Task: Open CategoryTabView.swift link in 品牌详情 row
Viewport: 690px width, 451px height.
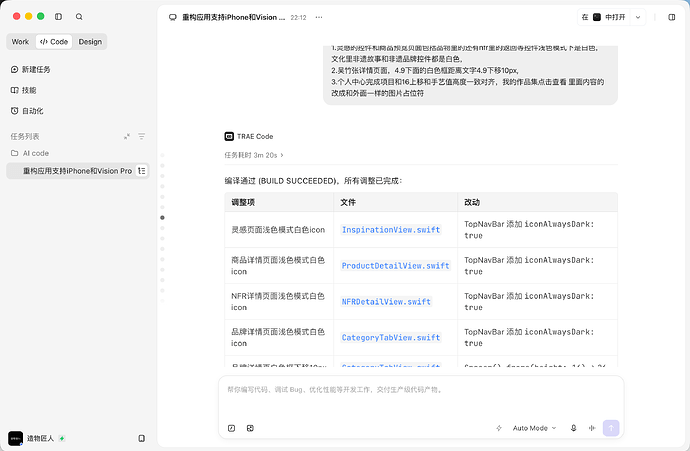Action: (391, 337)
